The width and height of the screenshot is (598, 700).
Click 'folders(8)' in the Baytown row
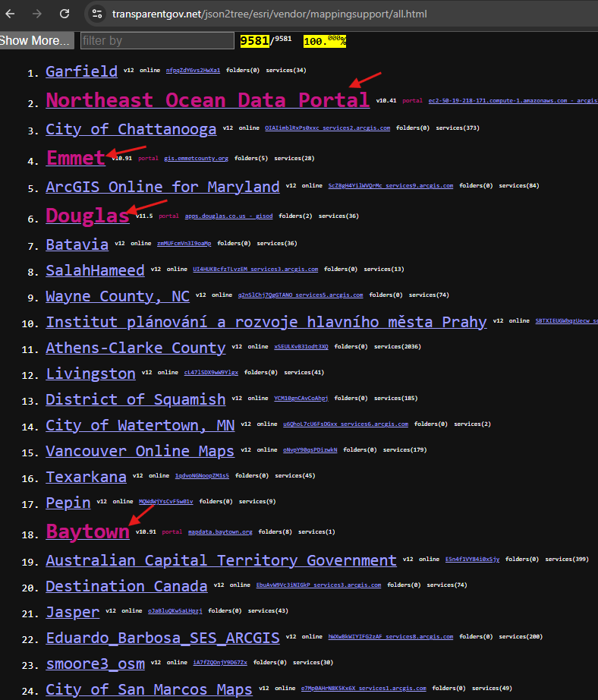(275, 532)
